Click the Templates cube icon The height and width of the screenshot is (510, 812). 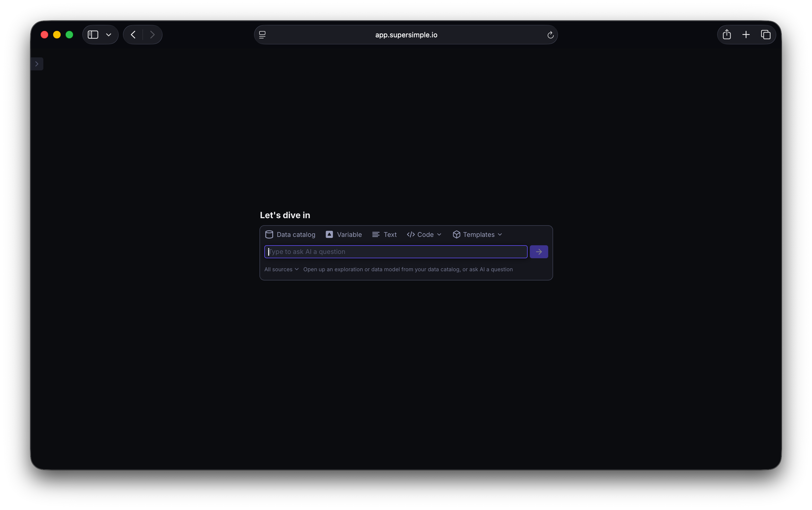[x=456, y=234]
